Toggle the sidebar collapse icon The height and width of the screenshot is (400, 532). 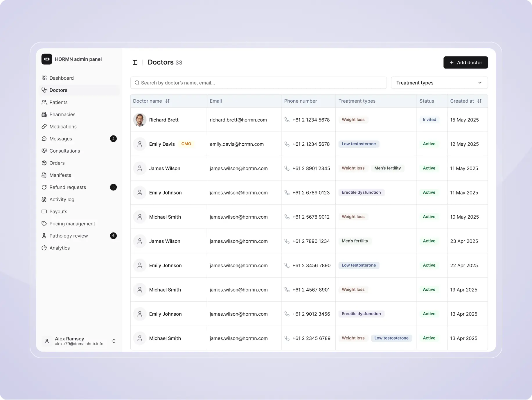[x=135, y=63]
